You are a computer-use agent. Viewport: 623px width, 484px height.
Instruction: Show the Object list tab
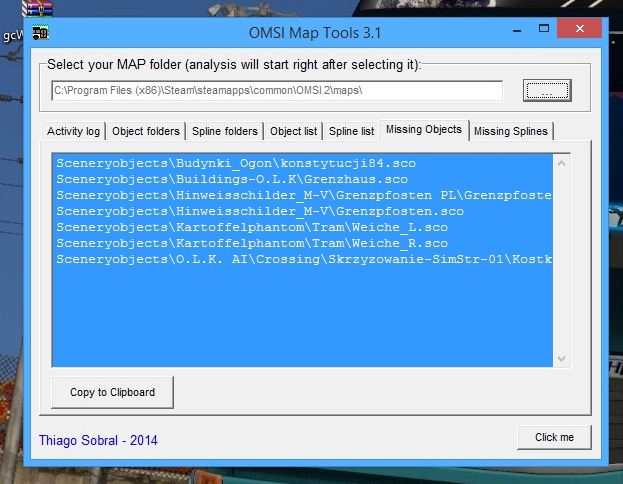[x=293, y=131]
